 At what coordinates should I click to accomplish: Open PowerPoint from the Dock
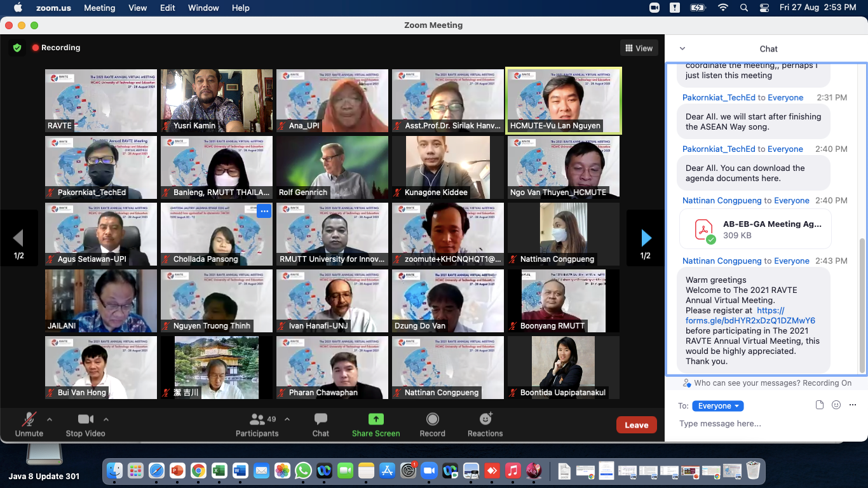[177, 471]
